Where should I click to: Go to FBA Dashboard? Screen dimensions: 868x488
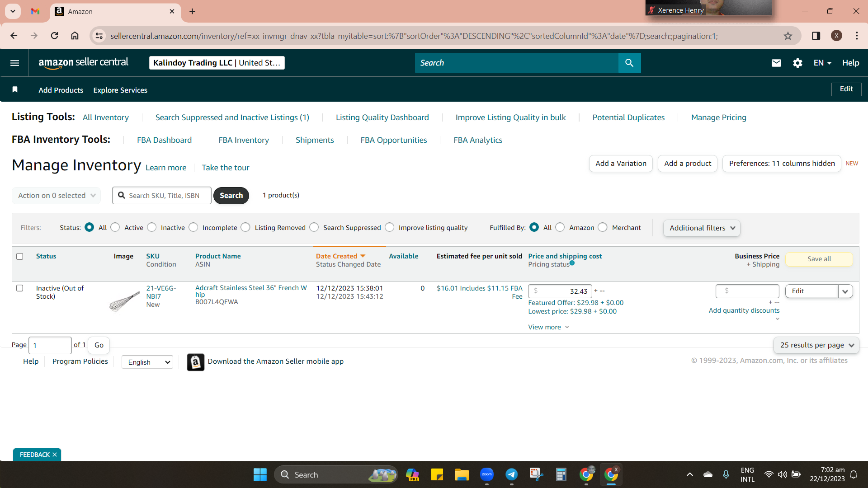point(165,140)
